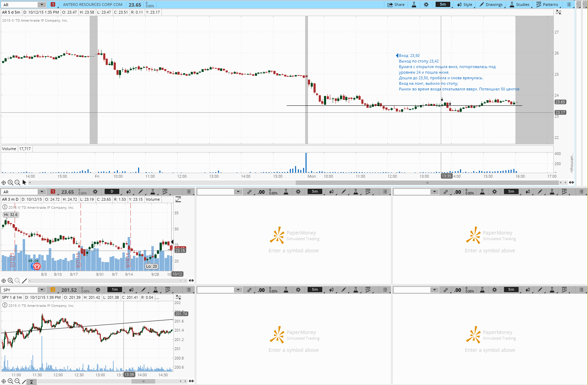
Task: Click the Hi: 32.6 bubble on daily chart
Action: [11, 215]
